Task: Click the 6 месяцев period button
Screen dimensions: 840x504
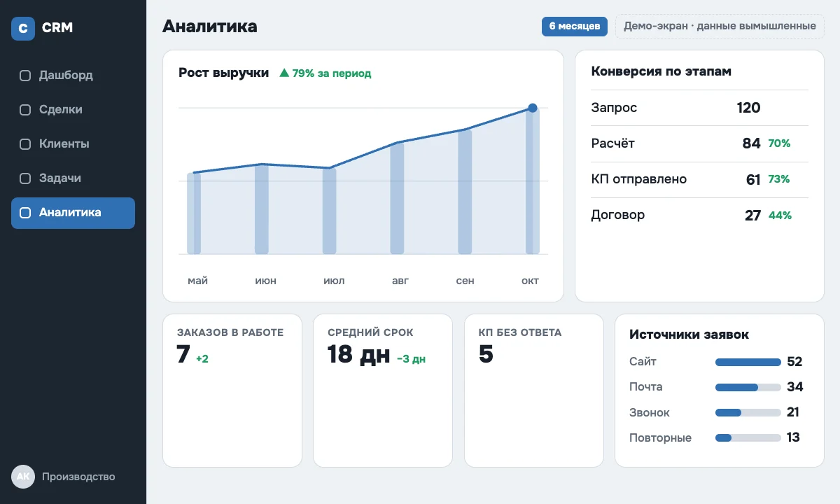Action: click(574, 27)
